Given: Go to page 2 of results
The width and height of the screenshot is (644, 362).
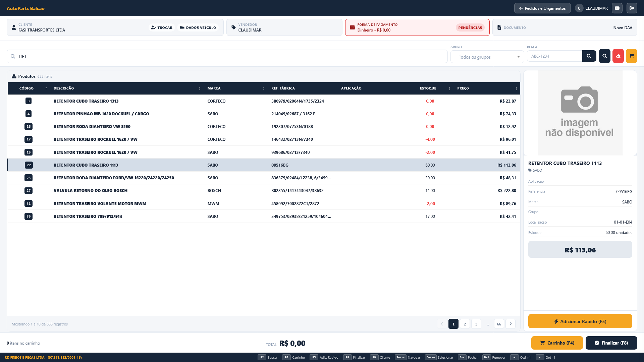Looking at the screenshot, I should (x=465, y=324).
